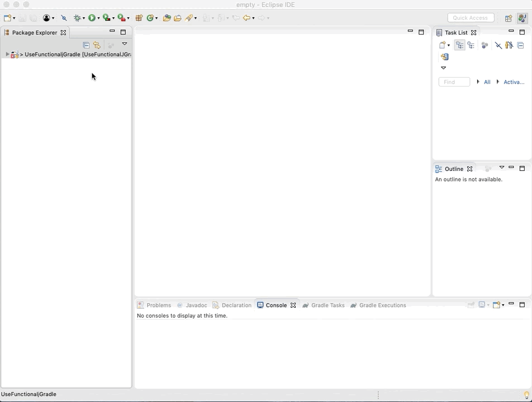Open the Task List view menu triangle
Viewport: 532px width, 402px height.
(444, 68)
